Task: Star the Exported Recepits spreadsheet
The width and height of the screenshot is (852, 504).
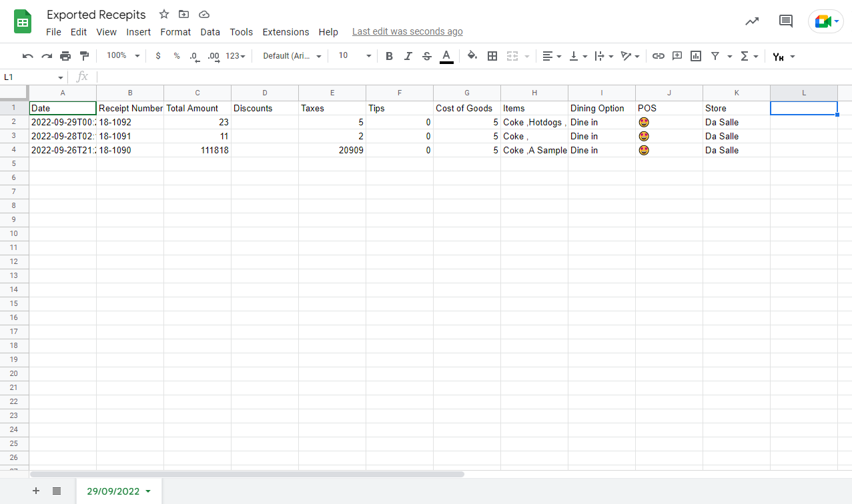Action: [x=163, y=14]
